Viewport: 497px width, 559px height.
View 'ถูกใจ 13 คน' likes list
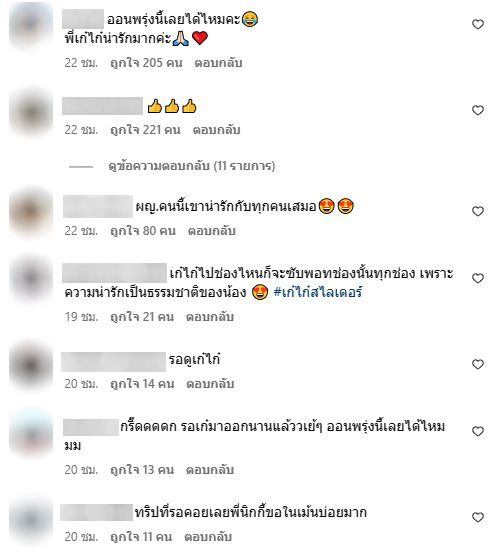142,470
